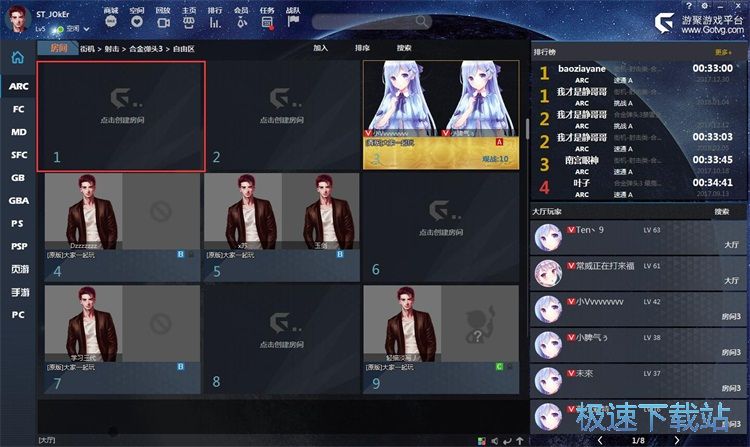The width and height of the screenshot is (750, 447).
Task: Go to the 主页 homepage icon
Action: [x=189, y=22]
